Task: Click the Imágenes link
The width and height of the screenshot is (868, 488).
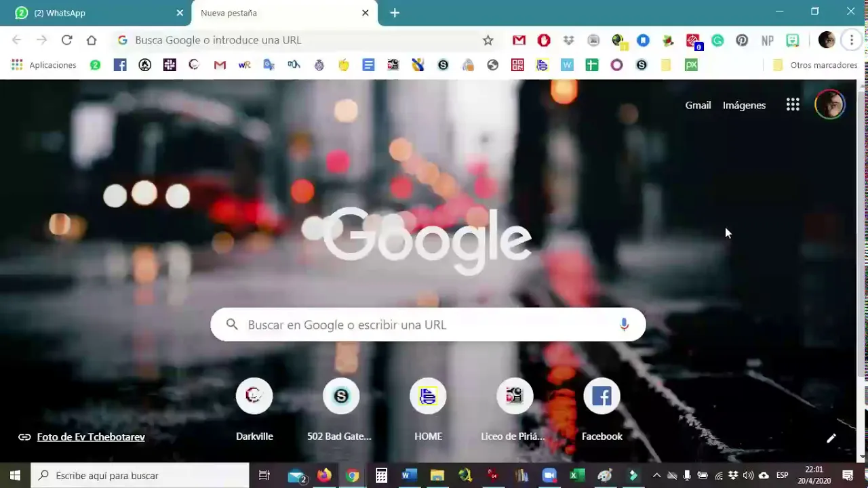Action: point(744,105)
